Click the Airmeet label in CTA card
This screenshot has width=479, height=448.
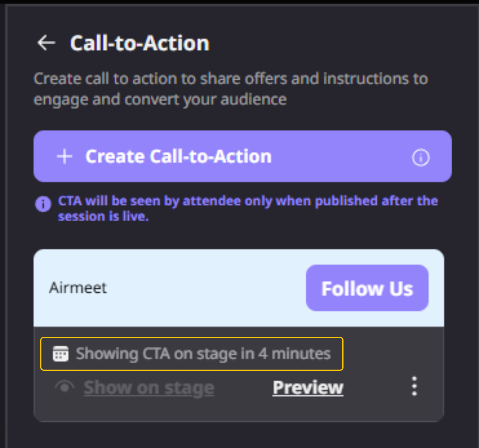[78, 288]
